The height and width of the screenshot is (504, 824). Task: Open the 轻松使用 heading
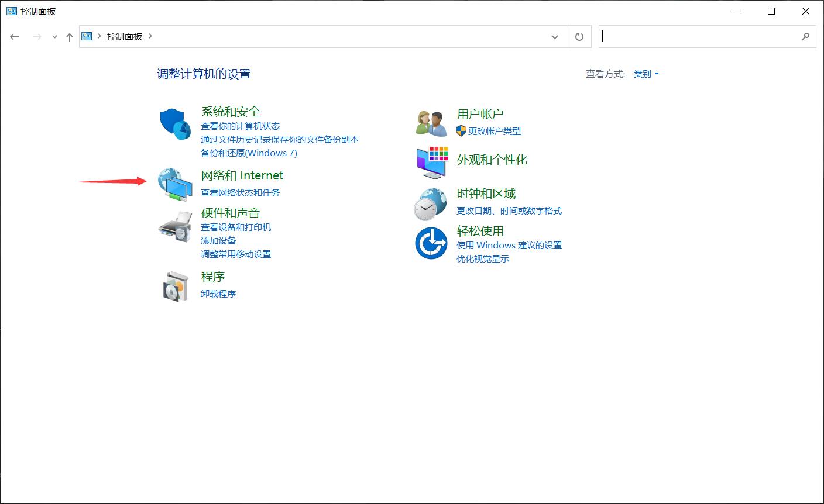coord(480,231)
